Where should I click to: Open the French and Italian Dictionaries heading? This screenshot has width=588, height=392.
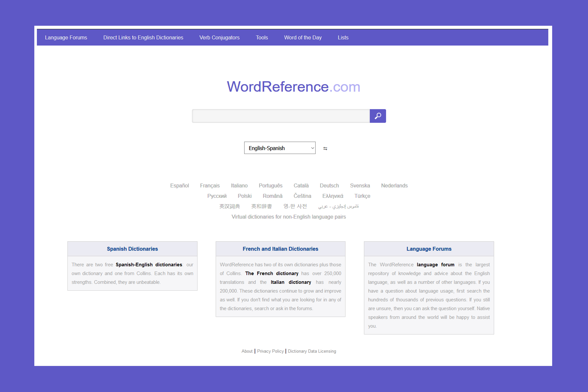coord(280,249)
